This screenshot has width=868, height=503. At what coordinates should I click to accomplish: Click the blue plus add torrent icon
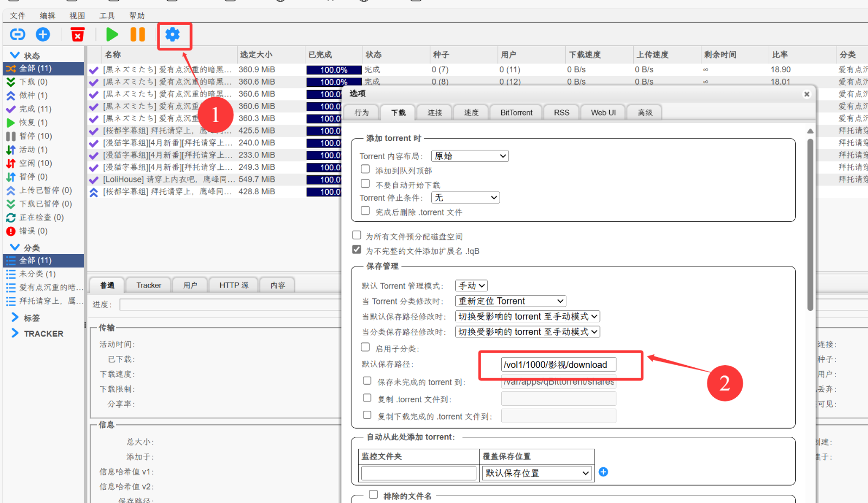(x=43, y=34)
